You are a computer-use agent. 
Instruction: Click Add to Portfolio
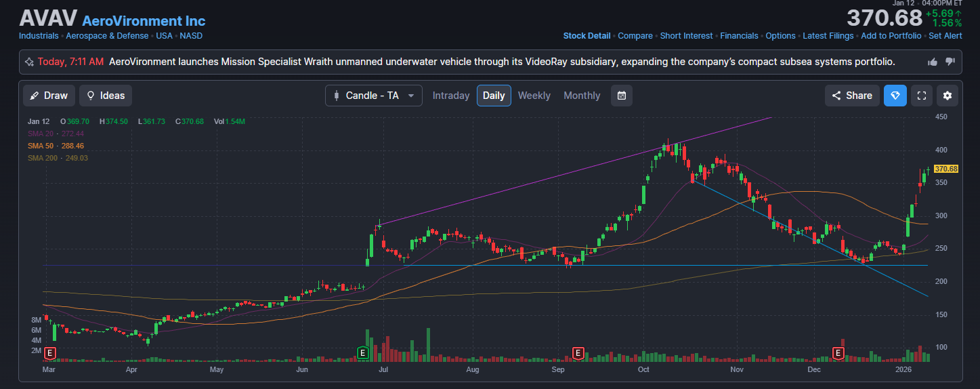pos(891,36)
